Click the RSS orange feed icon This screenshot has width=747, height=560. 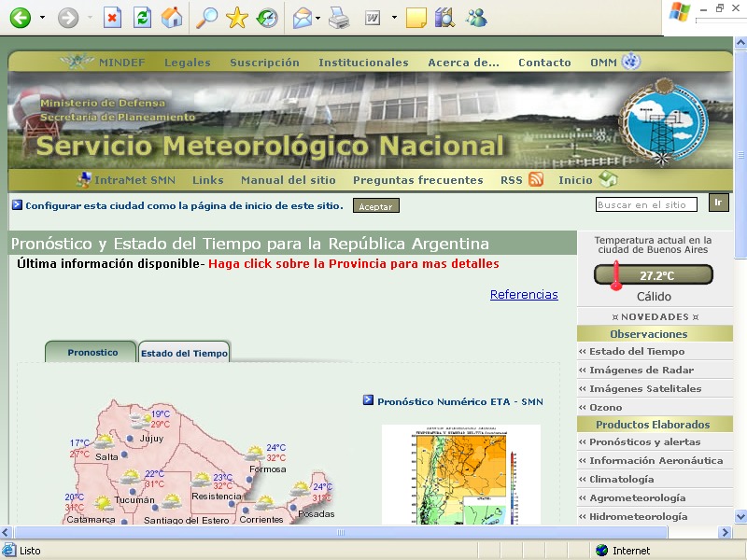coord(536,179)
